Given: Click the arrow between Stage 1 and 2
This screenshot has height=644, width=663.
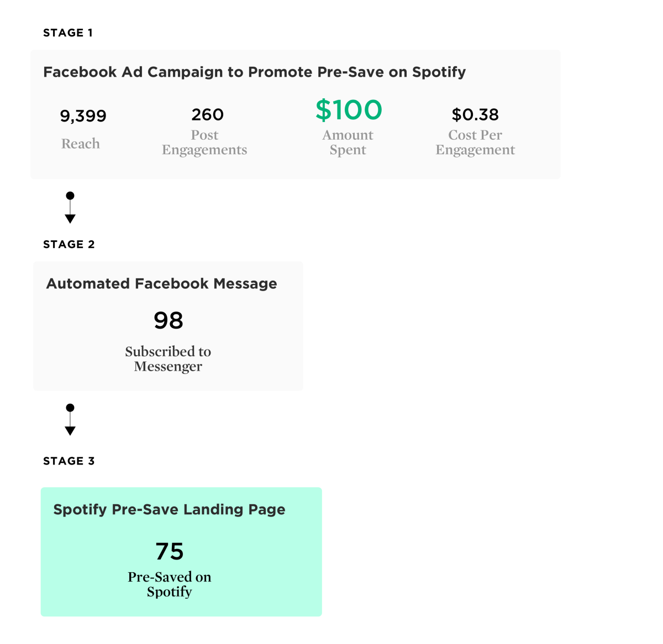Looking at the screenshot, I should coord(70,208).
